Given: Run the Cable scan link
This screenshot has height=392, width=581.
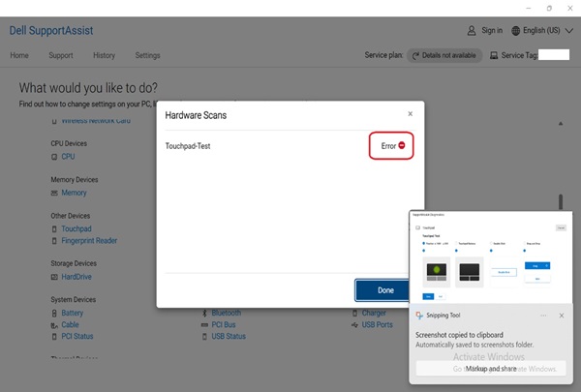Looking at the screenshot, I should pyautogui.click(x=70, y=324).
